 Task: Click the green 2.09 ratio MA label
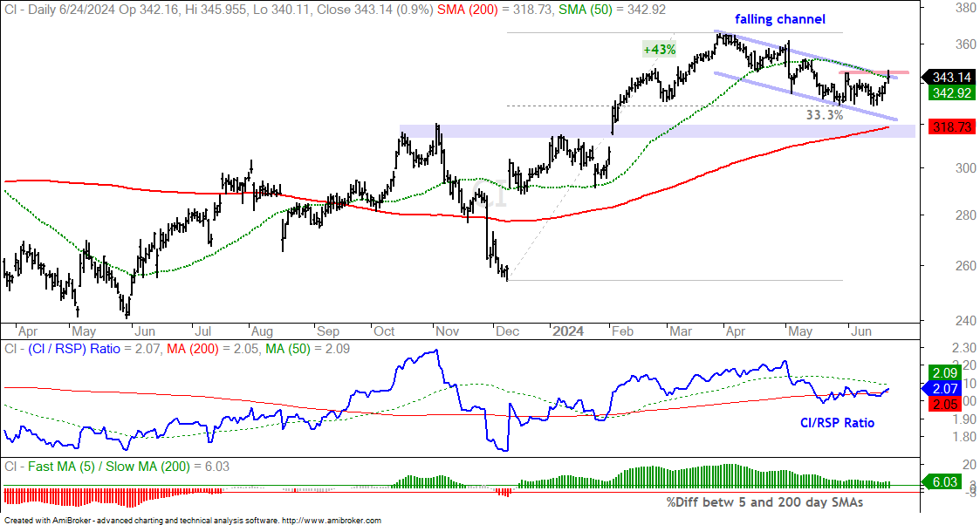pos(943,372)
